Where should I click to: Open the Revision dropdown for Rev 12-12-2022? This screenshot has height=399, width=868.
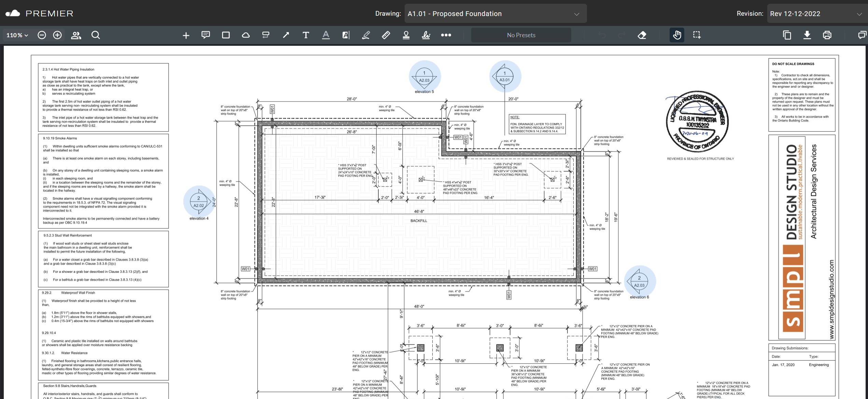point(816,13)
